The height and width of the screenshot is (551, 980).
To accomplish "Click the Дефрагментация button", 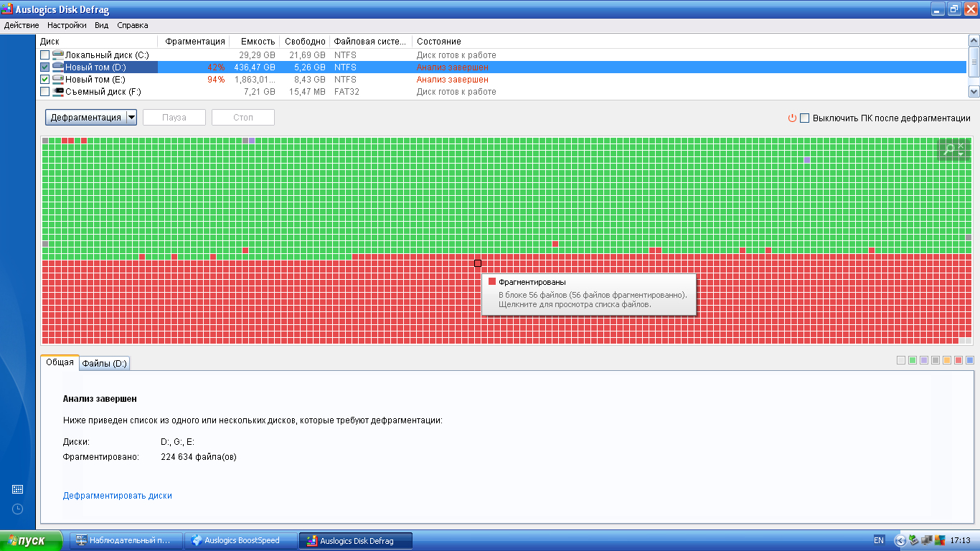I will pyautogui.click(x=85, y=118).
